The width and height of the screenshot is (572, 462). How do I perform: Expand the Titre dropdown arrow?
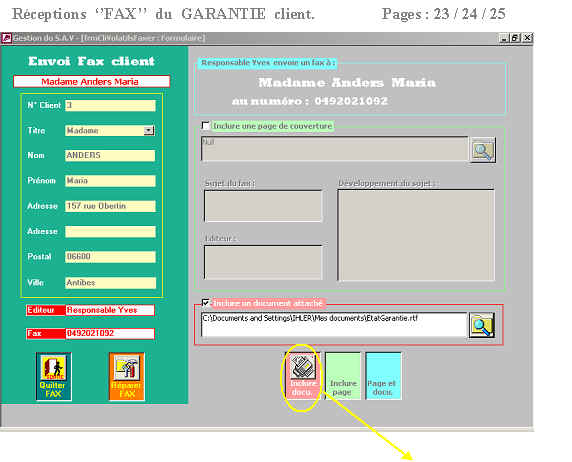148,131
